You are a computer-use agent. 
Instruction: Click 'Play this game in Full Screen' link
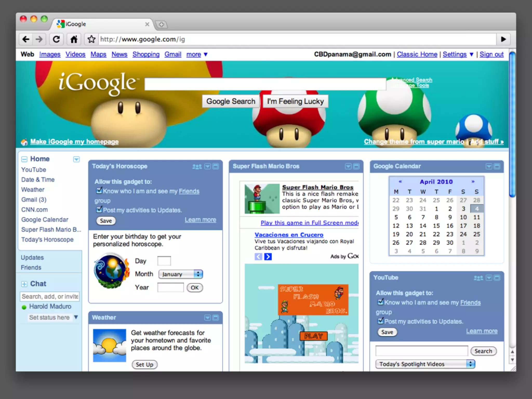309,223
